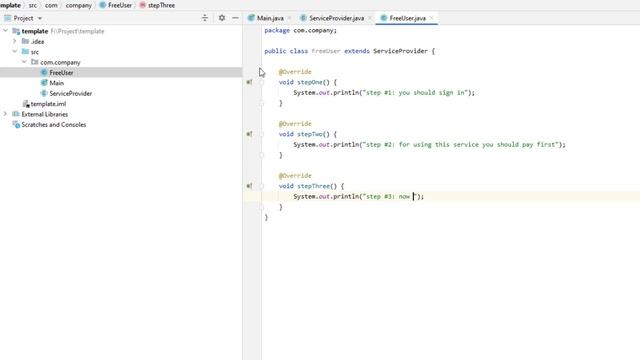The width and height of the screenshot is (640, 360).
Task: Select FreeUser class in project tree
Action: tap(61, 73)
